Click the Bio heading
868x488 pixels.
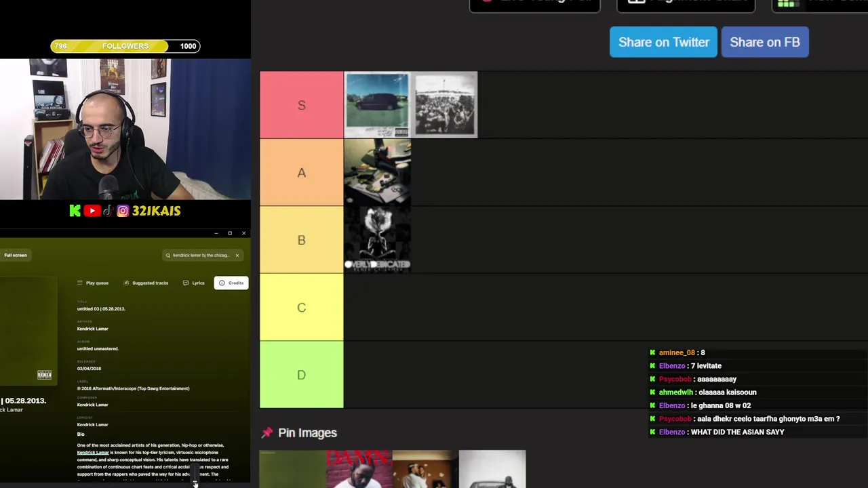tap(81, 434)
